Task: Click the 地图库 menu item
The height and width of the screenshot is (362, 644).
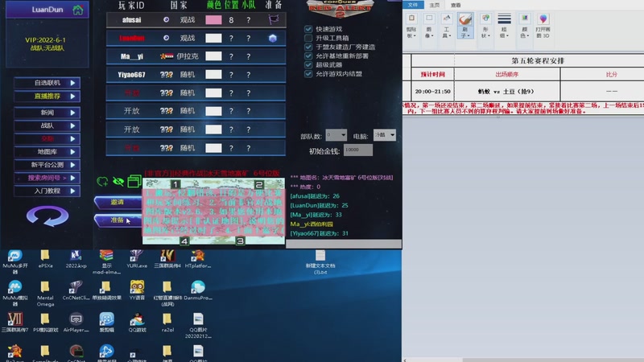Action: [47, 152]
